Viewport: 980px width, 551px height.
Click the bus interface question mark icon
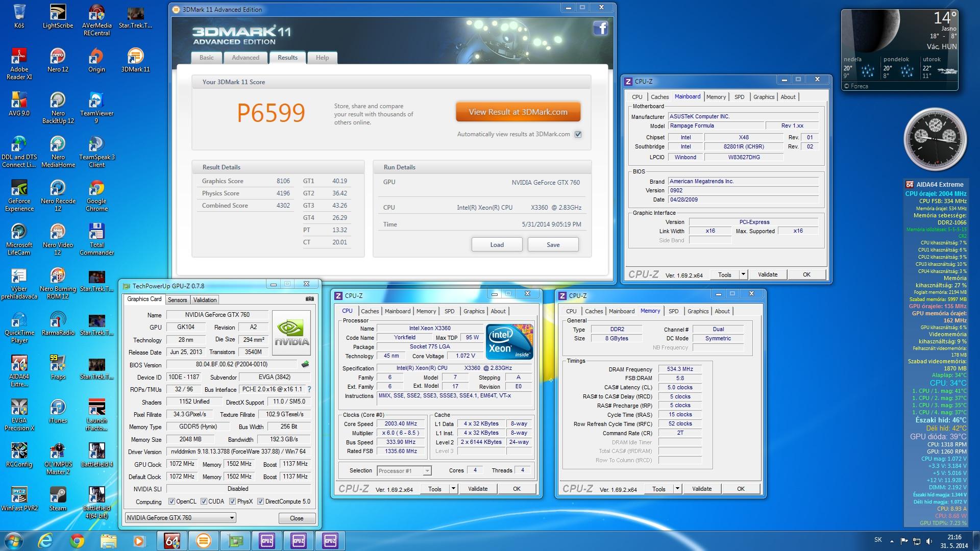[309, 389]
